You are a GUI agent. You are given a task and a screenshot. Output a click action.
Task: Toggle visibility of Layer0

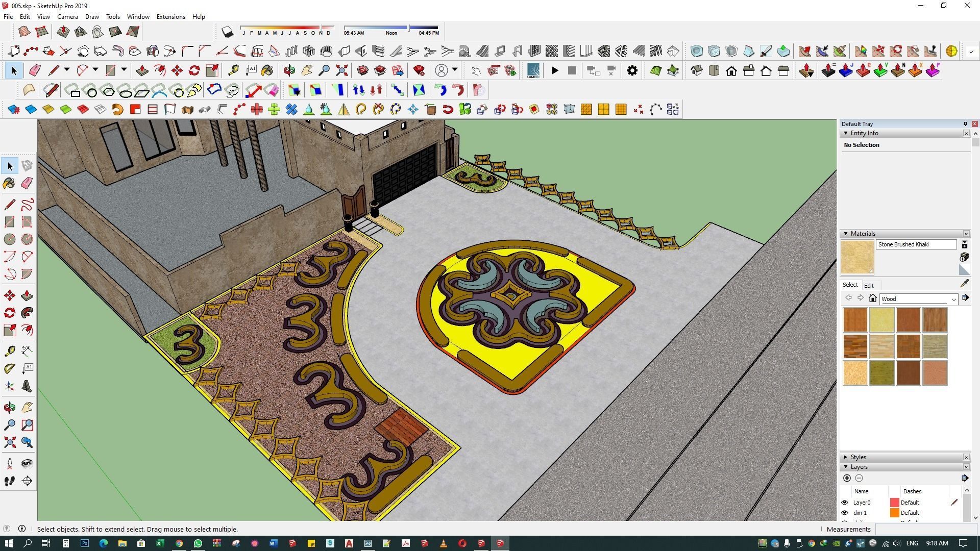845,503
